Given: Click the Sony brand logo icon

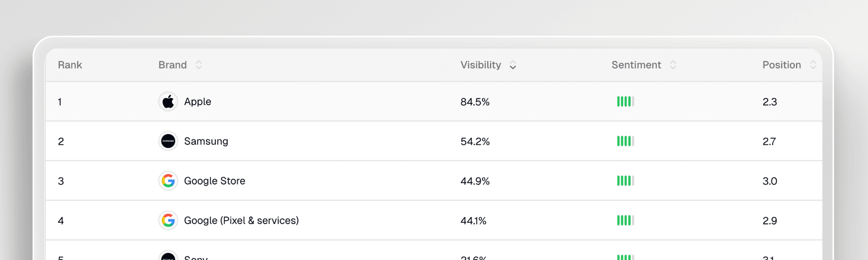Looking at the screenshot, I should [x=168, y=257].
